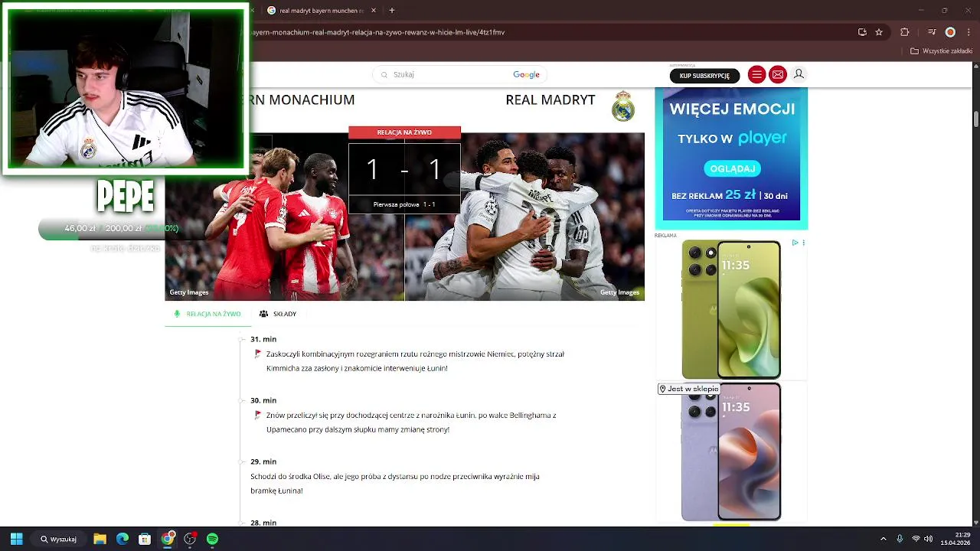Click the page scrollbar thumb
Screen dimensions: 980x551
pyautogui.click(x=975, y=119)
